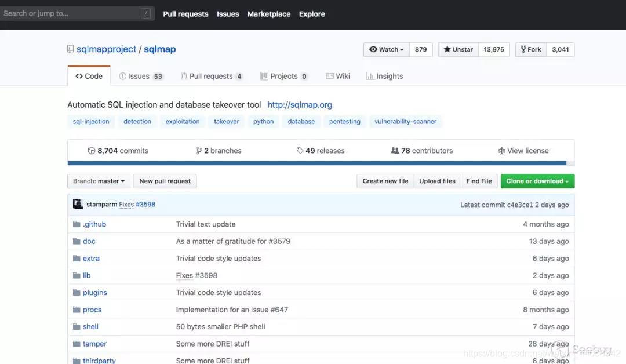This screenshot has height=364, width=626.
Task: Click the releases tag icon
Action: [300, 151]
